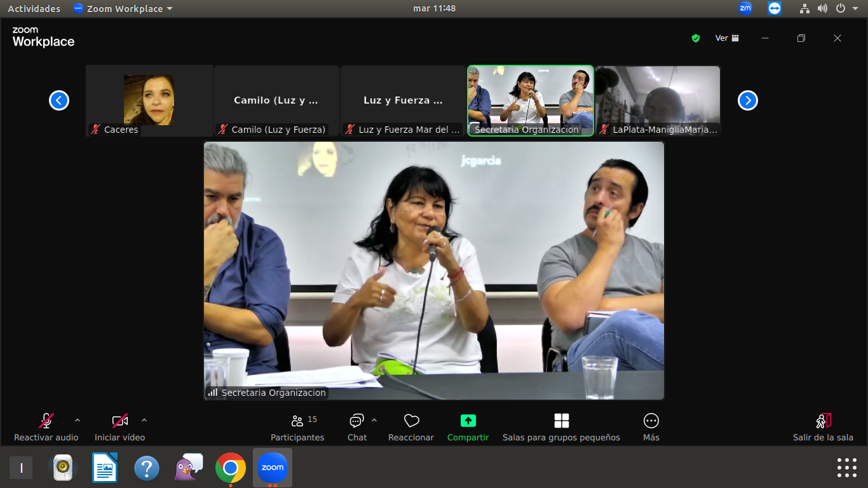The width and height of the screenshot is (868, 488).
Task: Start screen sharing with Compartir
Action: coord(468,426)
